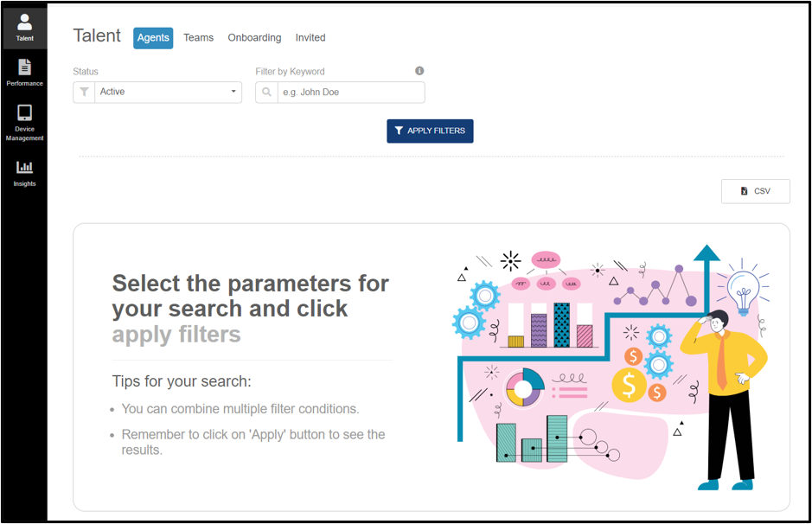Screen dimensions: 812x524
Task: Export results with the CSV button
Action: (756, 191)
